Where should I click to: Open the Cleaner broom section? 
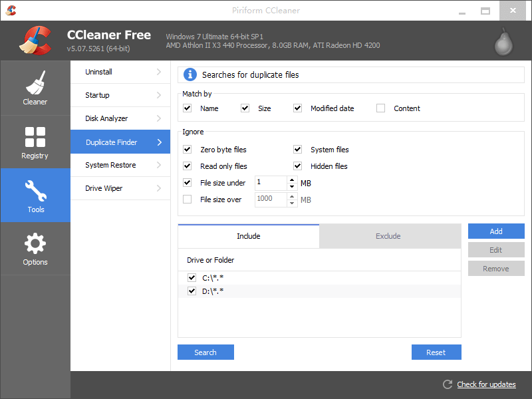(35, 88)
